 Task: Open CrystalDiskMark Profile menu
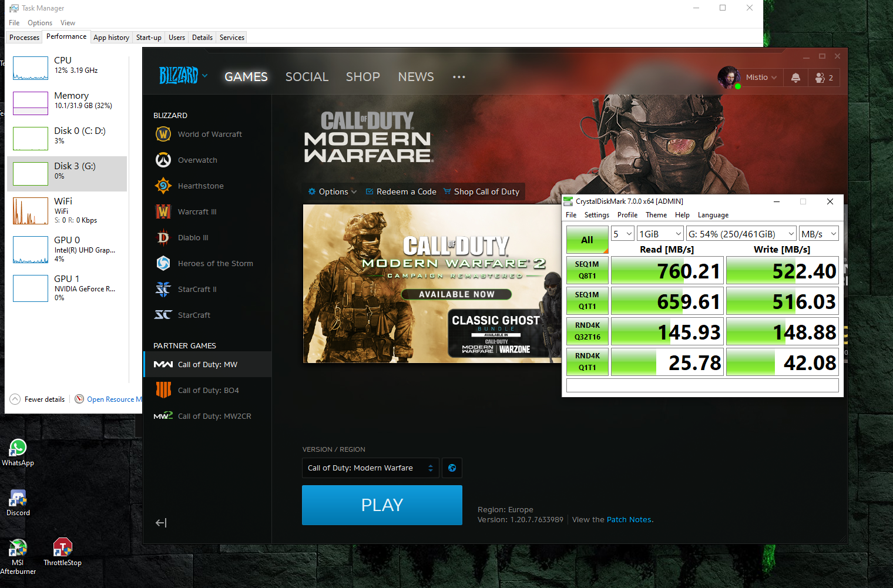627,215
